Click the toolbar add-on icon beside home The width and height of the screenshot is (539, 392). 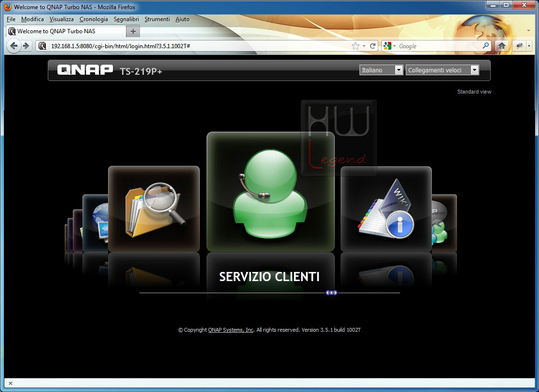click(519, 46)
